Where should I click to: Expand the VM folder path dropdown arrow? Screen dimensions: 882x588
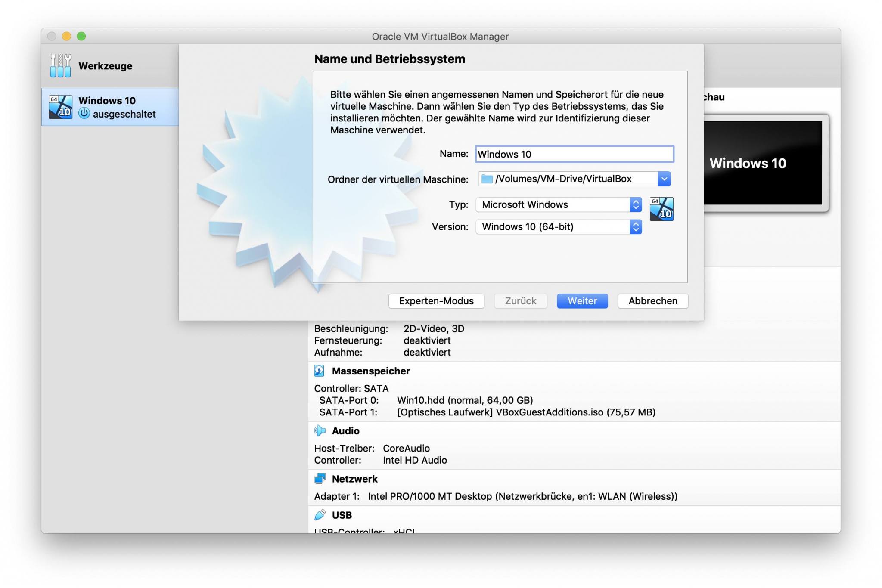point(664,179)
